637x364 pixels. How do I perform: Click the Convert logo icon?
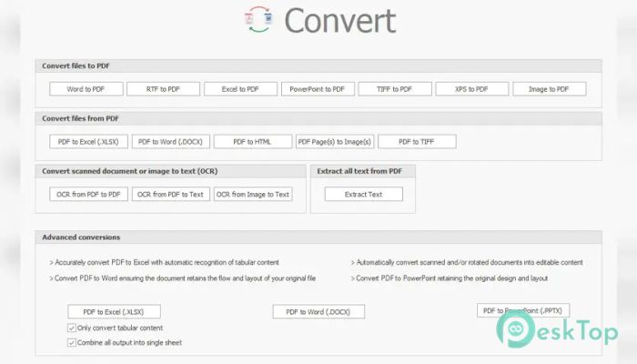point(258,19)
